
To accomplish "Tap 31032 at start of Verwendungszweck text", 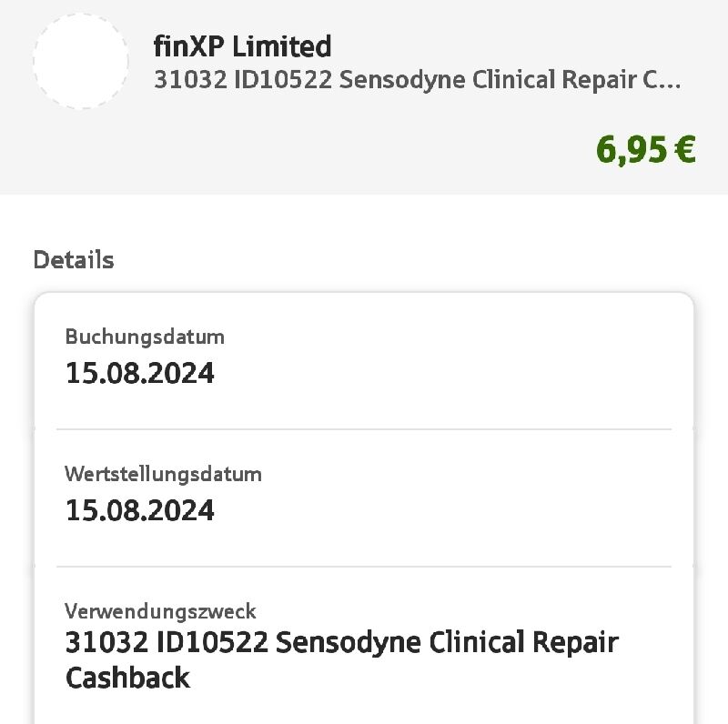I will point(106,643).
